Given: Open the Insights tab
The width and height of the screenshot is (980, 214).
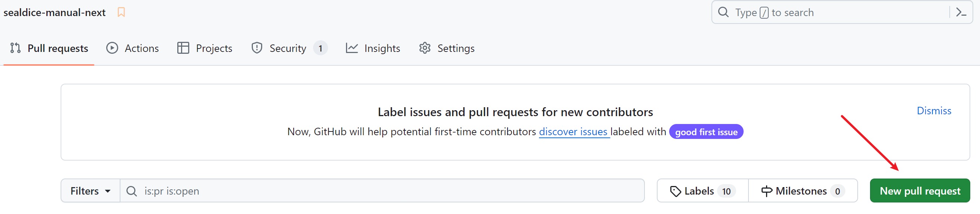Looking at the screenshot, I should (x=382, y=48).
